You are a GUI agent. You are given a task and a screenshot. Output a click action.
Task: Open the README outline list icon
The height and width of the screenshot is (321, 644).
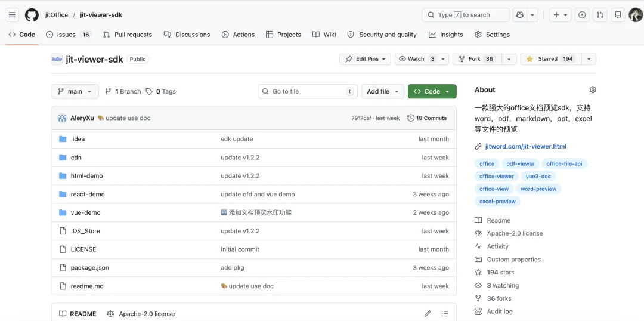coord(445,314)
